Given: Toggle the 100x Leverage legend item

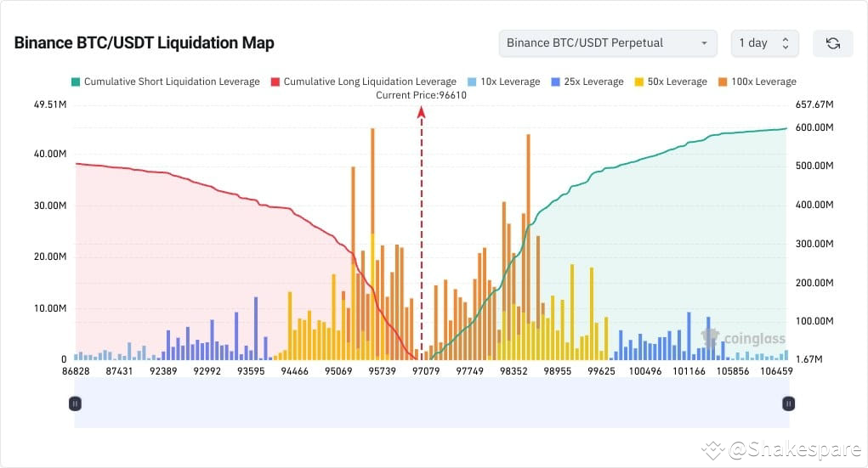Looking at the screenshot, I should (x=757, y=82).
